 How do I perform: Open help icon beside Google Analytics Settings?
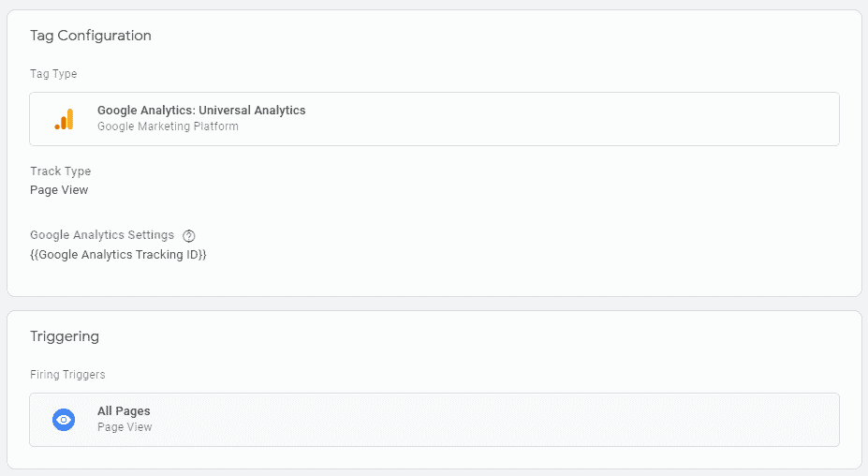[189, 236]
